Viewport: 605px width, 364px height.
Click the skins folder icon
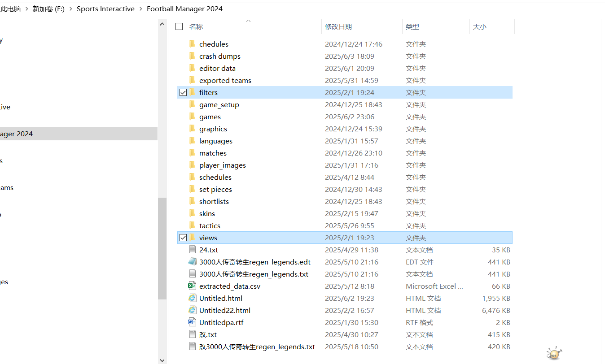pyautogui.click(x=192, y=213)
